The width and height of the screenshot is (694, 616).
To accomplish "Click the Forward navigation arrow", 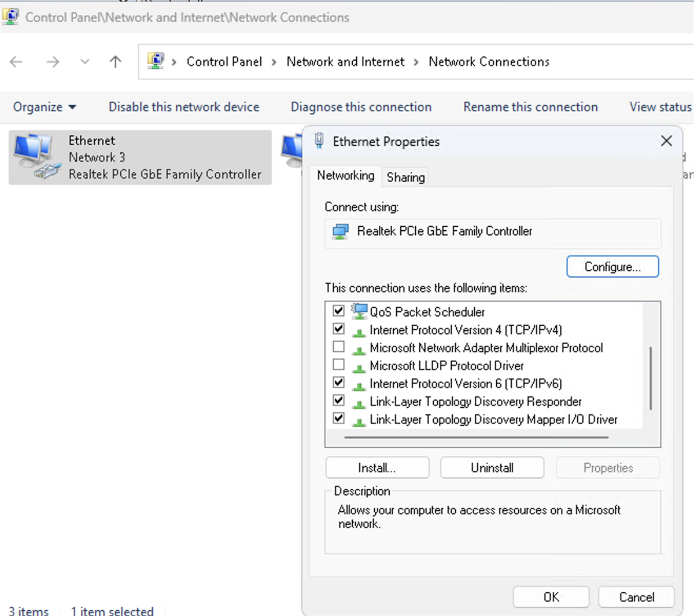I will click(x=53, y=62).
